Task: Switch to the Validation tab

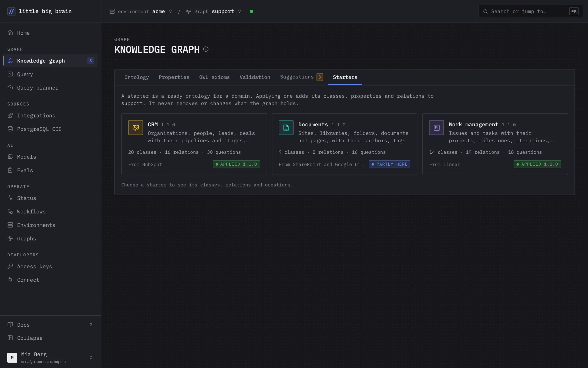Action: [x=255, y=77]
